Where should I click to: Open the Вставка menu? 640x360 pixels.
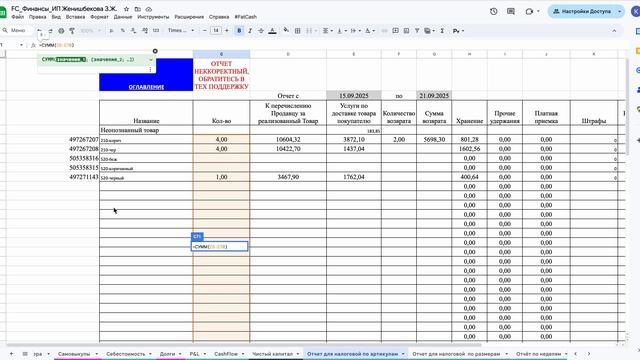pyautogui.click(x=76, y=17)
